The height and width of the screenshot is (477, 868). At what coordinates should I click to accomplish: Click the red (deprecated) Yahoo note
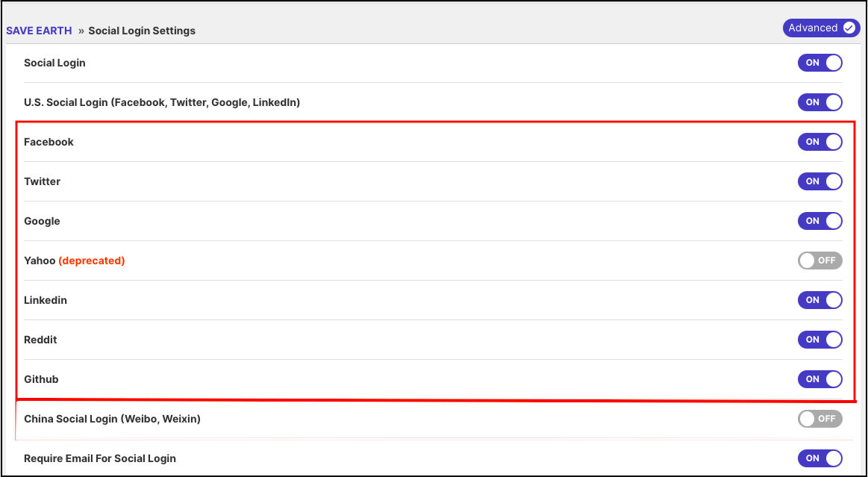click(x=92, y=261)
